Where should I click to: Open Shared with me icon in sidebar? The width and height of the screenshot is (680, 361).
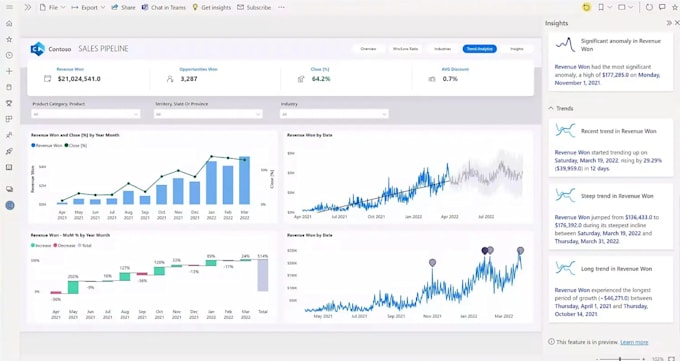9,135
